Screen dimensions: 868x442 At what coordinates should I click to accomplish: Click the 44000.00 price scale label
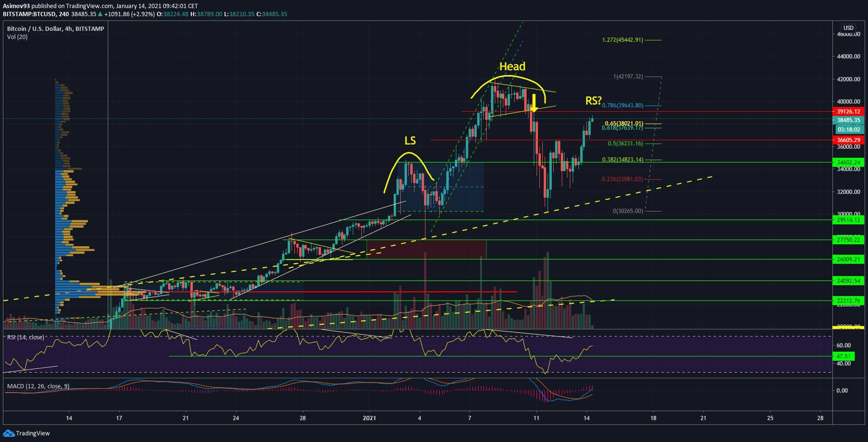849,56
